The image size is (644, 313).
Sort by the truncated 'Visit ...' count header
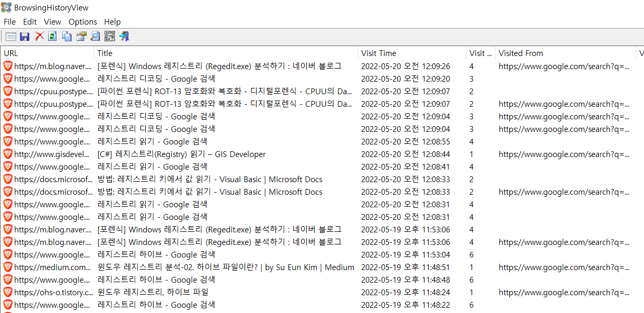point(481,53)
